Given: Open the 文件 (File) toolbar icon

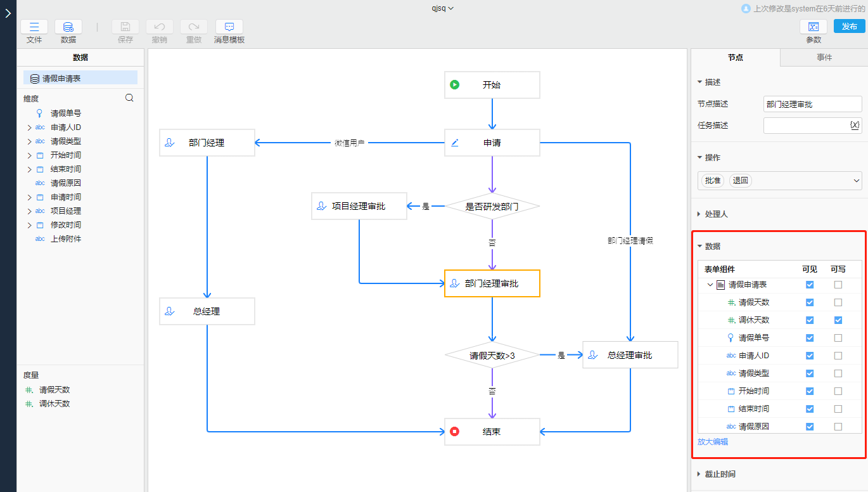Looking at the screenshot, I should (x=34, y=27).
